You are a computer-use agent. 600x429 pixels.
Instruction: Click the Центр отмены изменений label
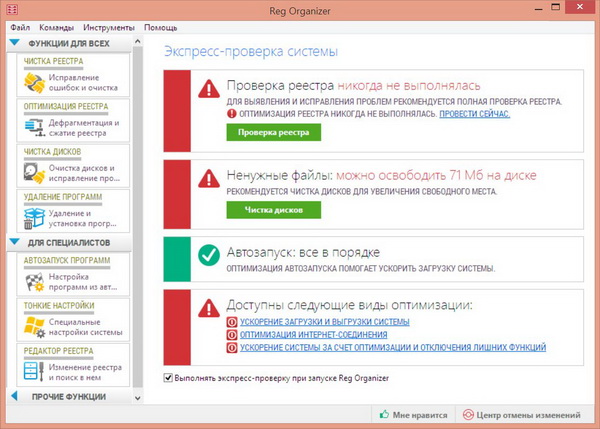coord(528,415)
